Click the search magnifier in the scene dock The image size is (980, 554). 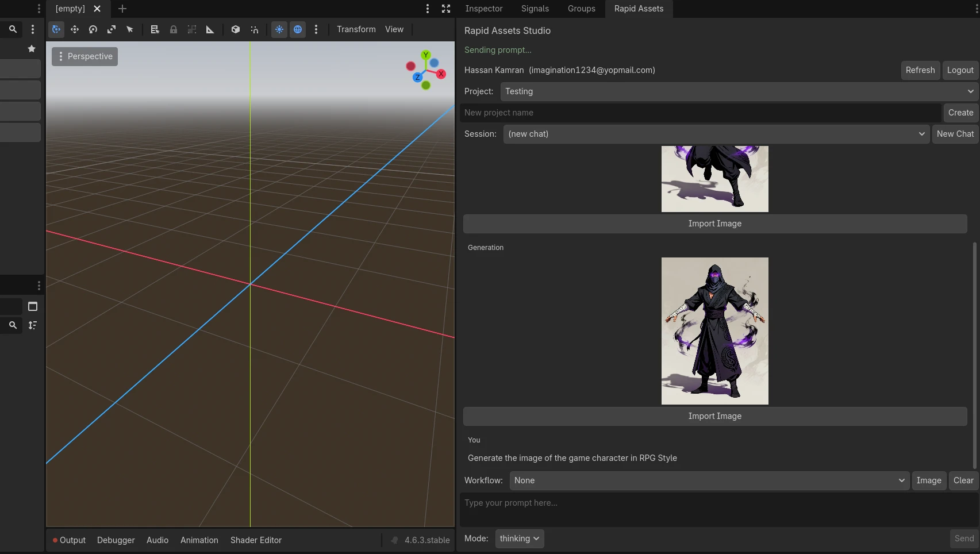(x=13, y=29)
